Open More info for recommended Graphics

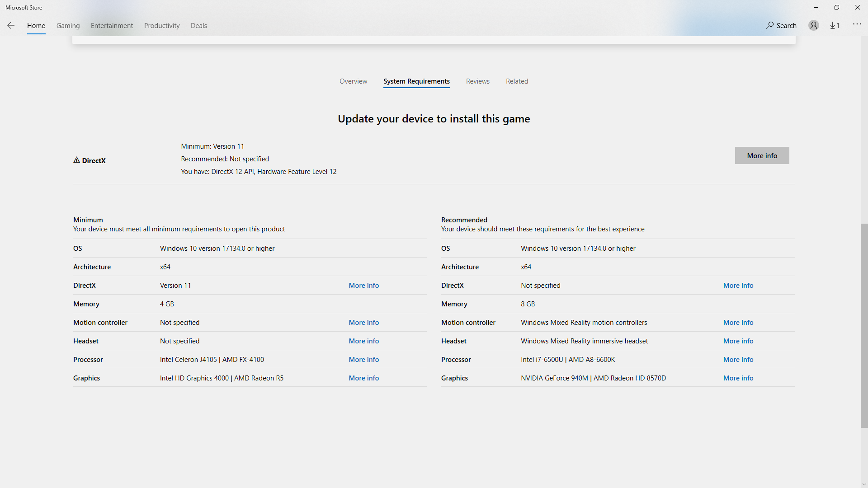click(x=738, y=378)
